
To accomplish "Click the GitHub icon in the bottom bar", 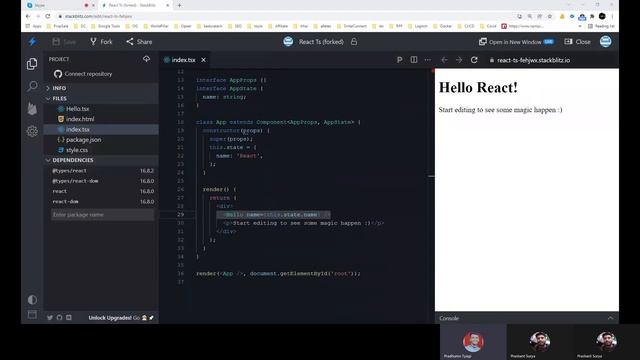I will [x=60, y=318].
